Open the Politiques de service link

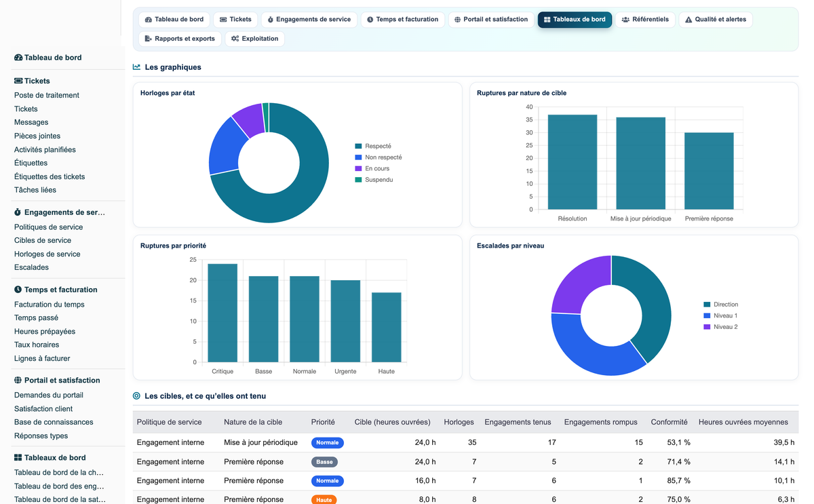pyautogui.click(x=49, y=227)
